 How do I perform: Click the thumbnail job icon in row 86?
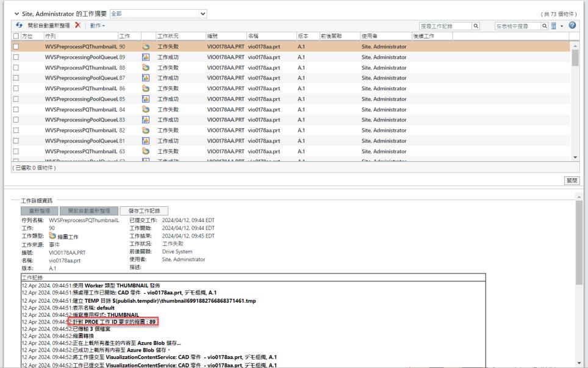point(146,88)
